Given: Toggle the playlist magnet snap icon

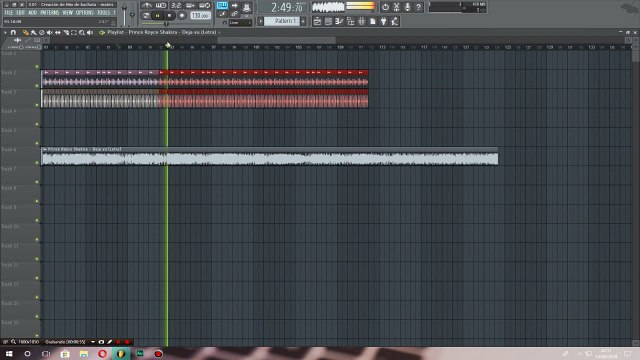Looking at the screenshot, I should (13, 32).
